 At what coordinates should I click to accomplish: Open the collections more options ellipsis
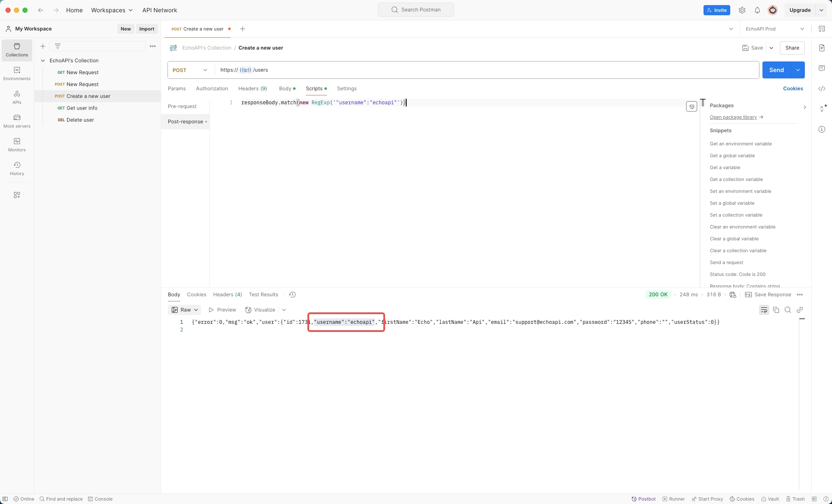point(153,46)
